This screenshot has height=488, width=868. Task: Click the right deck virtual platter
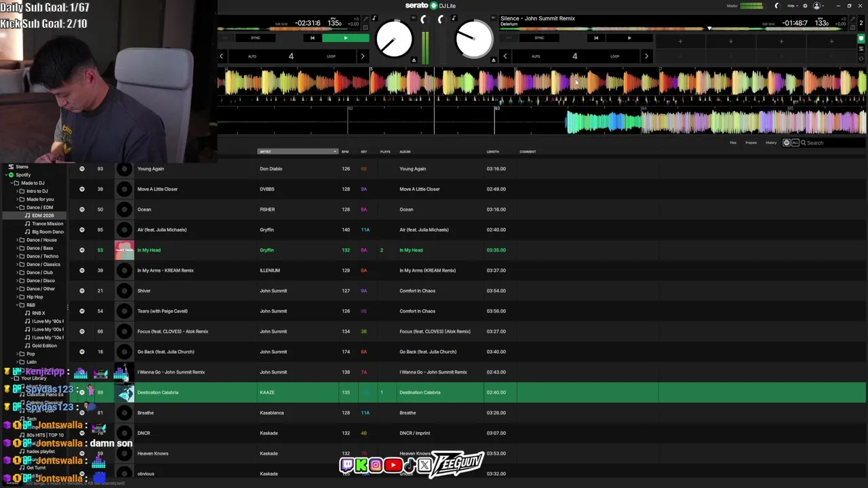pos(474,39)
